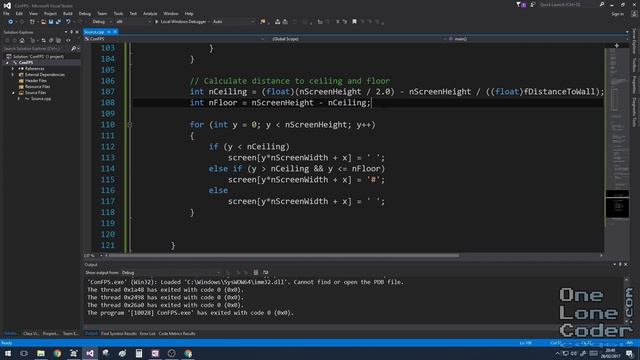Click the Windows Start button
This screenshot has height=360, width=640.
[7, 353]
